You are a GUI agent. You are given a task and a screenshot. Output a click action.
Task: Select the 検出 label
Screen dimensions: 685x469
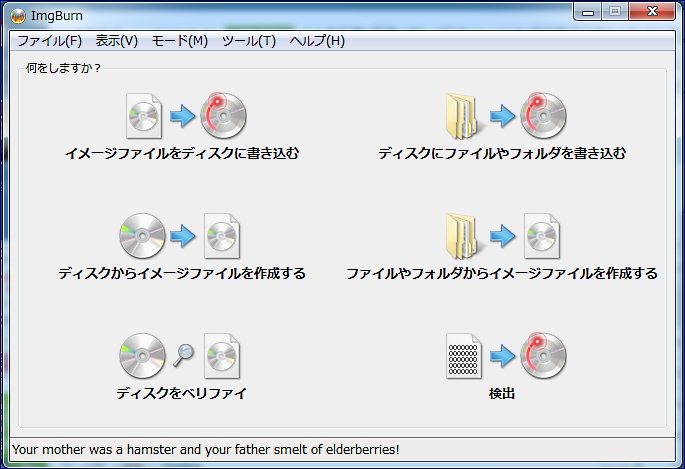(x=502, y=394)
